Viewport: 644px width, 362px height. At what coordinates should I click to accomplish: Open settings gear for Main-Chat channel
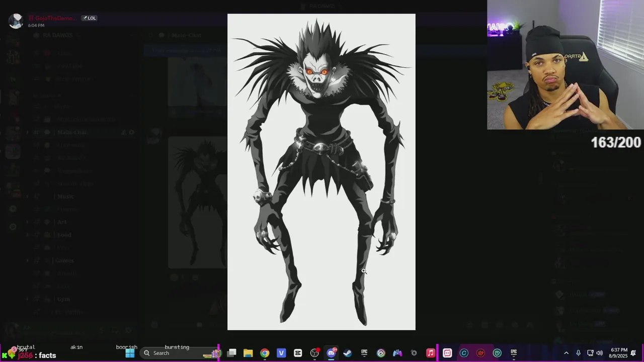[x=132, y=132]
